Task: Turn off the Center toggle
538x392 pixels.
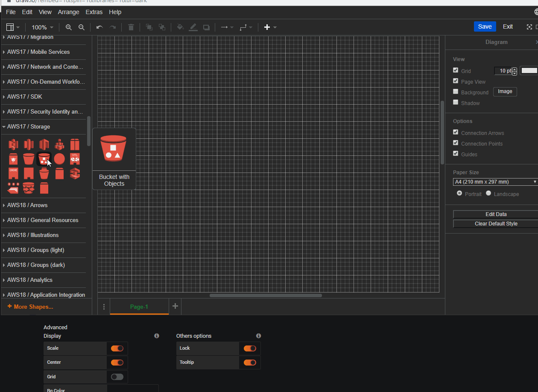Action: click(x=117, y=363)
